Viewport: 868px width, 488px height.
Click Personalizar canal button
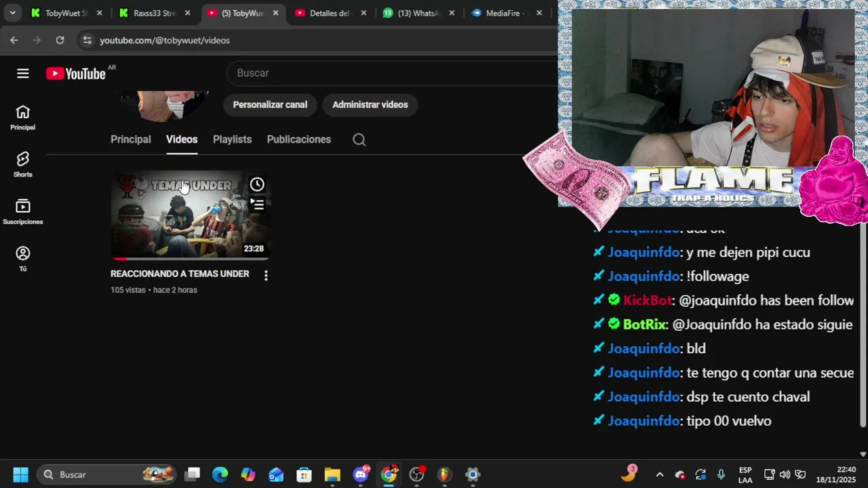(270, 105)
